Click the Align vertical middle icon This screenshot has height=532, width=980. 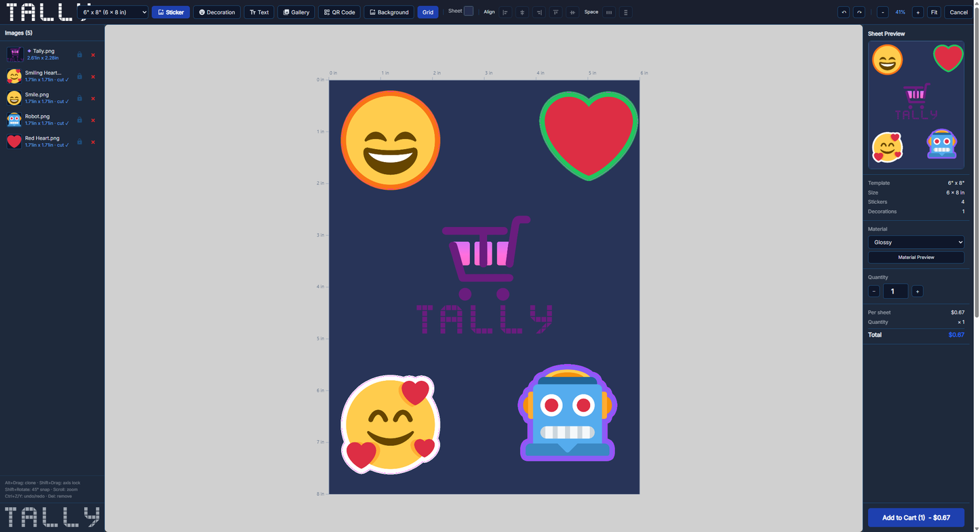[572, 12]
